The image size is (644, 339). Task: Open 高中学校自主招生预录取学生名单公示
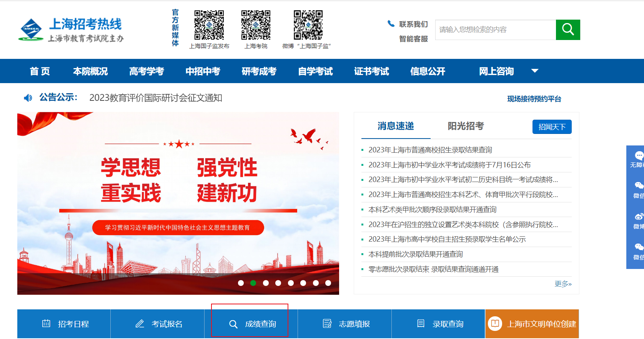447,239
